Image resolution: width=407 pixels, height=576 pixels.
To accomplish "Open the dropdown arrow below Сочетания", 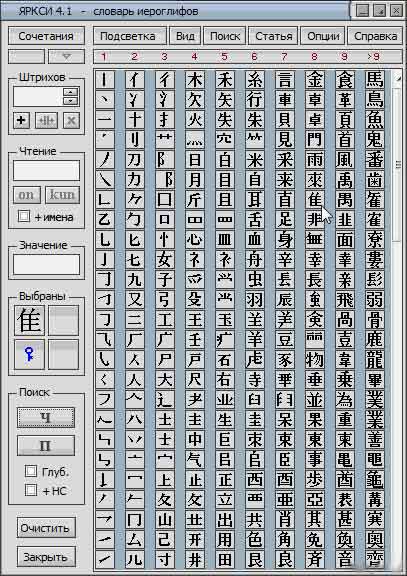I will tap(66, 57).
